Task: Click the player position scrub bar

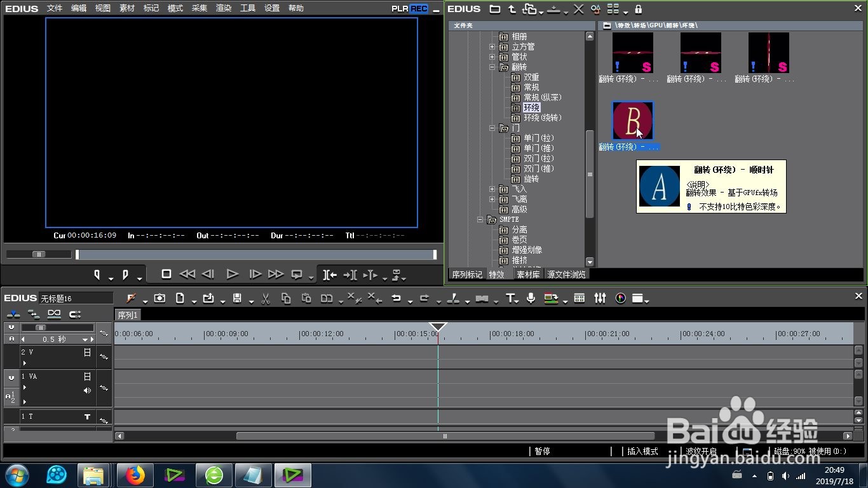Action: (x=256, y=255)
